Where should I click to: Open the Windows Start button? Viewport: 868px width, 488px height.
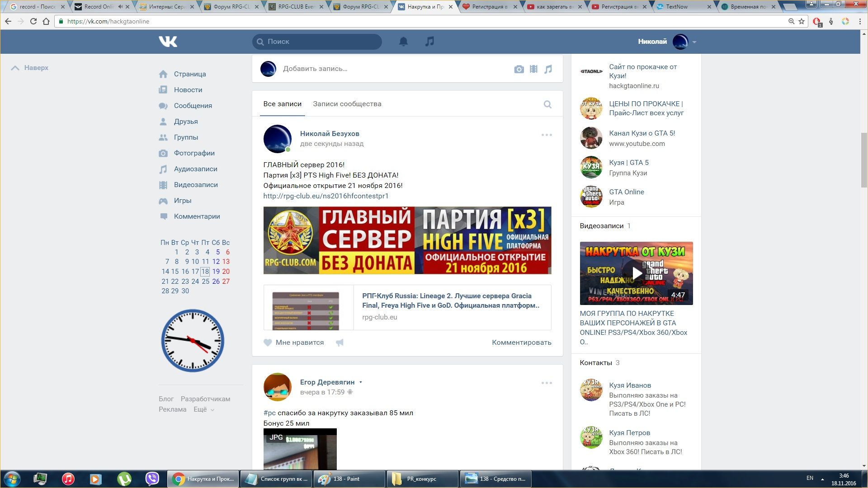click(x=12, y=479)
